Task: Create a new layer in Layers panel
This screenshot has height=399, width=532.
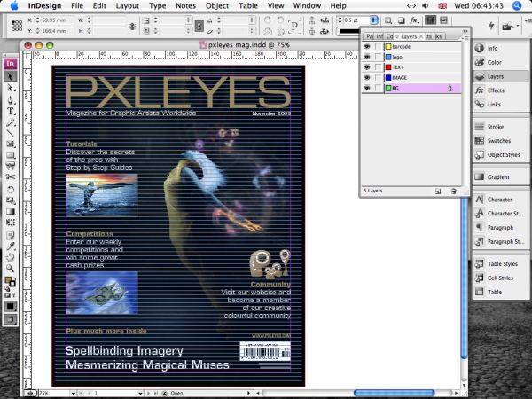Action: pos(438,192)
